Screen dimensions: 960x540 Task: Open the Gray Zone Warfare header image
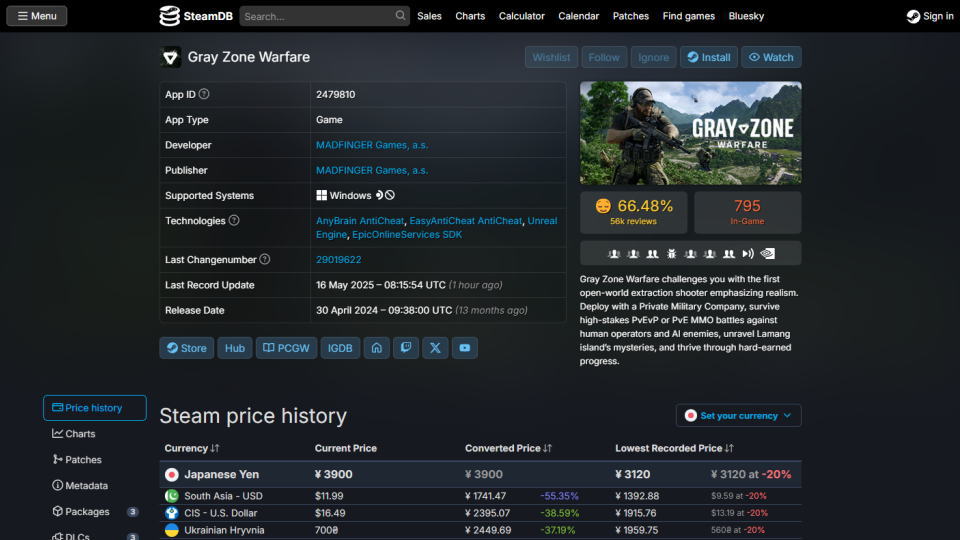coord(691,133)
